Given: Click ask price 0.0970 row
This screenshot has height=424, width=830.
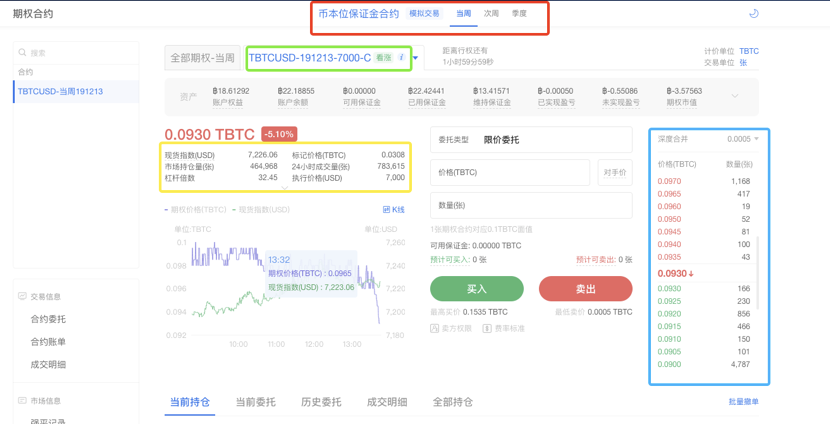Looking at the screenshot, I should (704, 181).
